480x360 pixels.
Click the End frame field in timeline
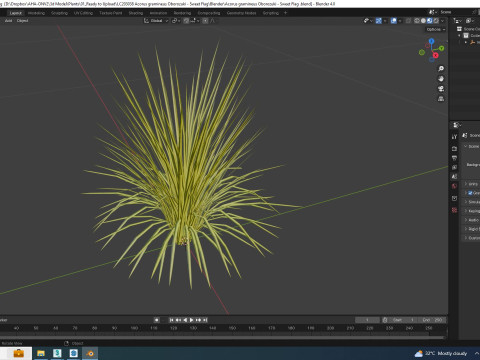432,320
